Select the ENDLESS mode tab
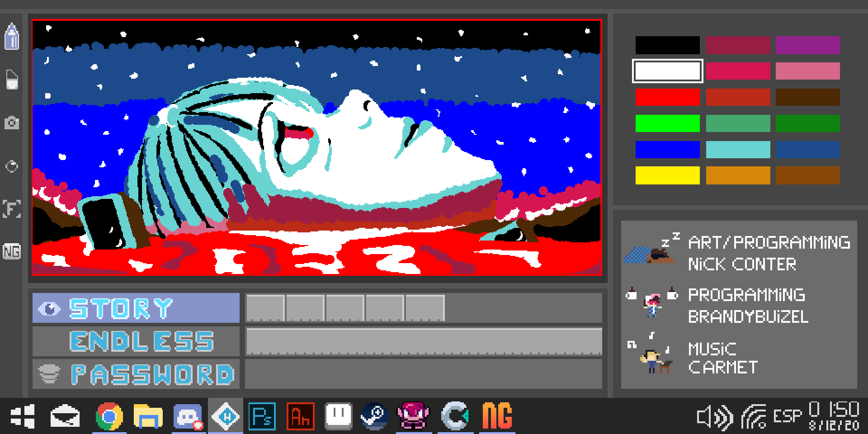 [136, 341]
